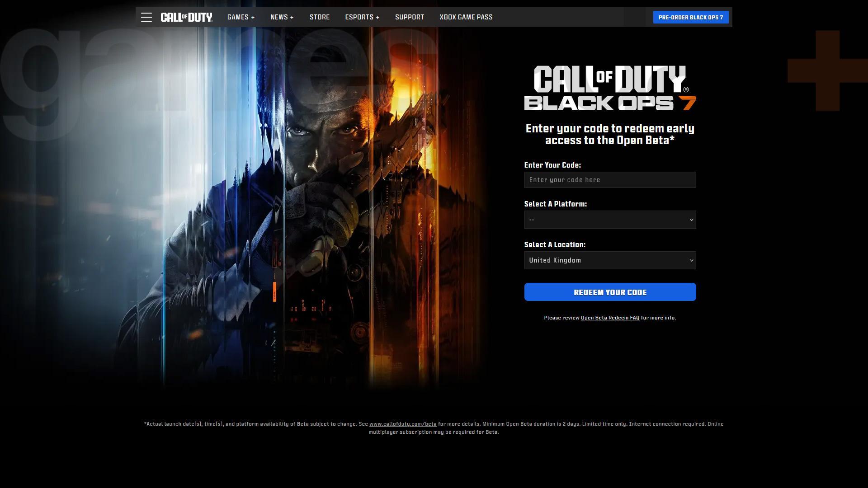Go to the Support page
Screen dimensions: 868x488
(409, 17)
